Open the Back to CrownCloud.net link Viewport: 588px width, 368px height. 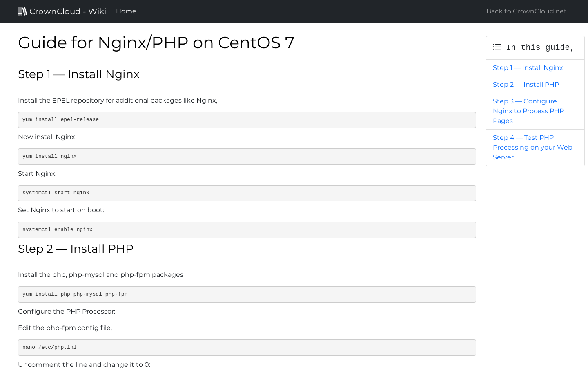tap(526, 11)
